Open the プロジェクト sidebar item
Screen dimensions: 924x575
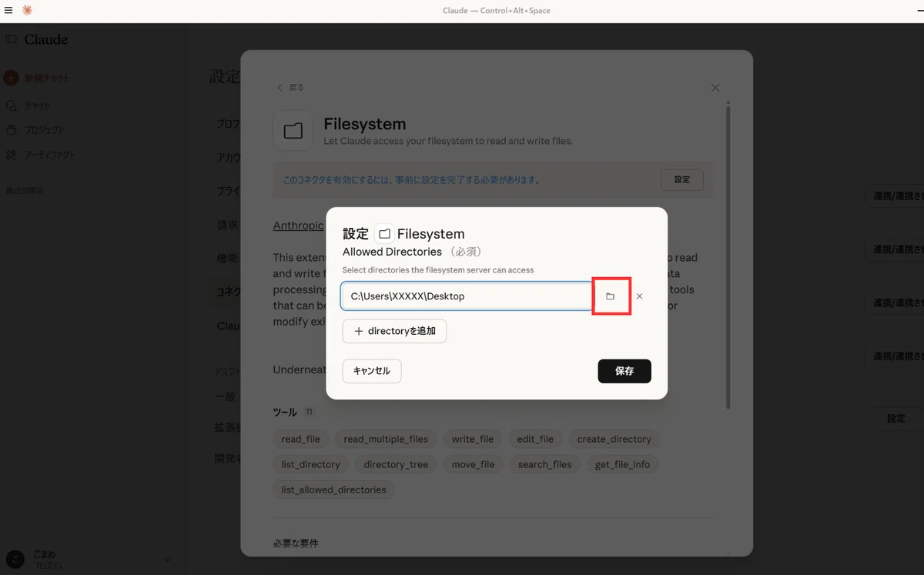(35, 130)
